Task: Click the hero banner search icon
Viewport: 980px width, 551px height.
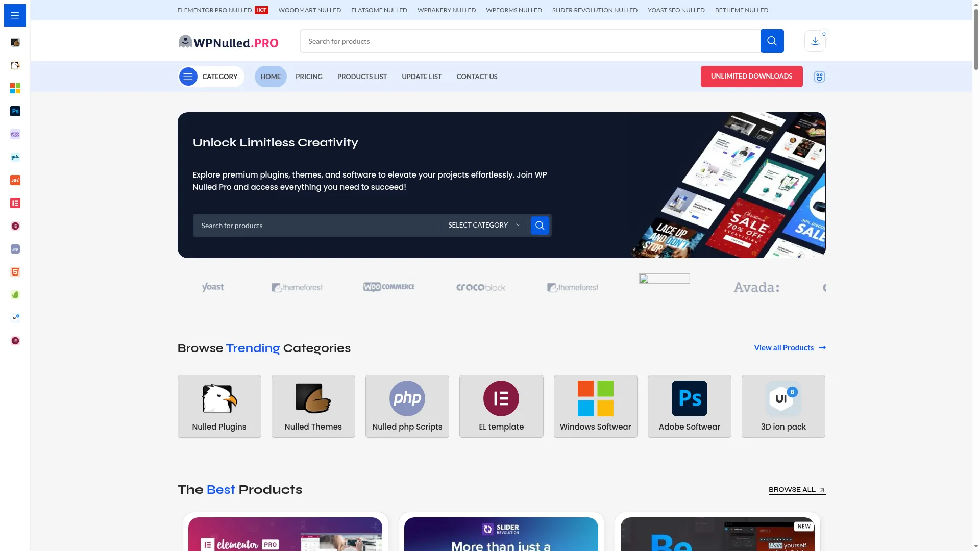Action: click(x=540, y=225)
